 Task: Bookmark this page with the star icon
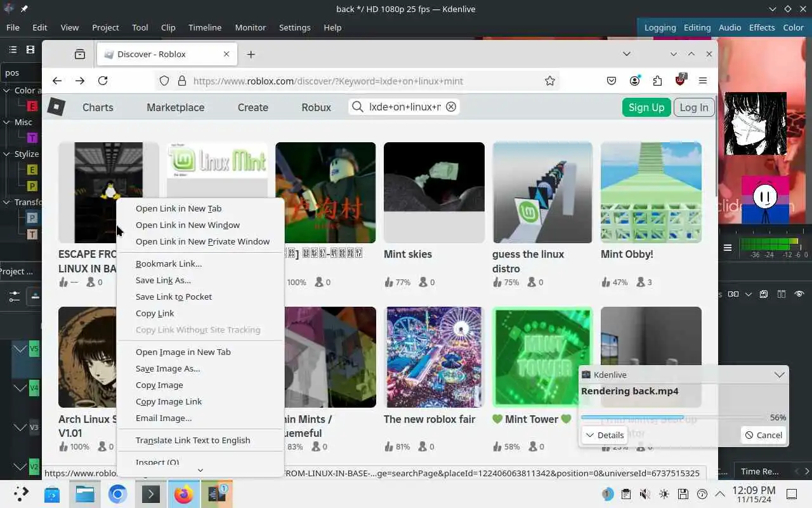550,81
